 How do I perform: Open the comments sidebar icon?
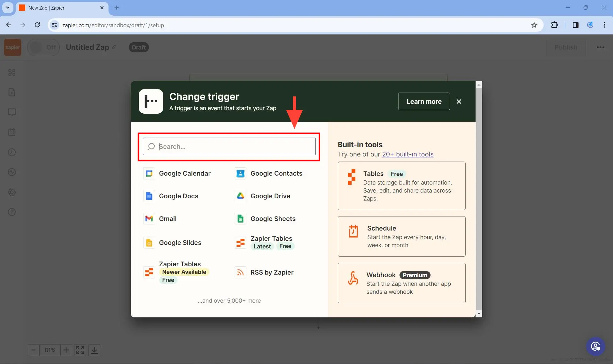pyautogui.click(x=12, y=112)
